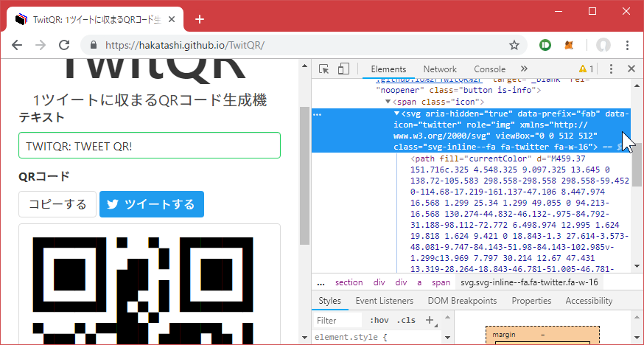Click page scrollbar up arrow

(304, 66)
